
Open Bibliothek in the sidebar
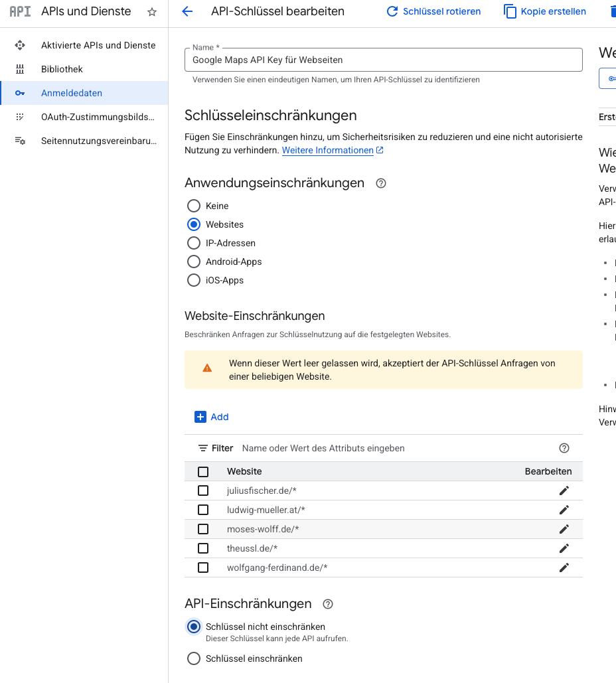tap(62, 69)
